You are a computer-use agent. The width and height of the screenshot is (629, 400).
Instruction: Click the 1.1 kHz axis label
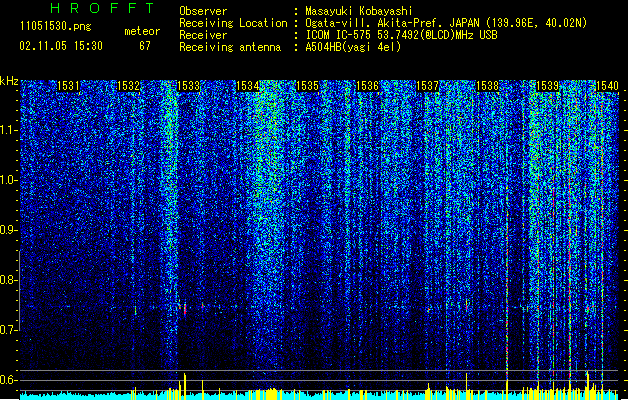(9, 130)
